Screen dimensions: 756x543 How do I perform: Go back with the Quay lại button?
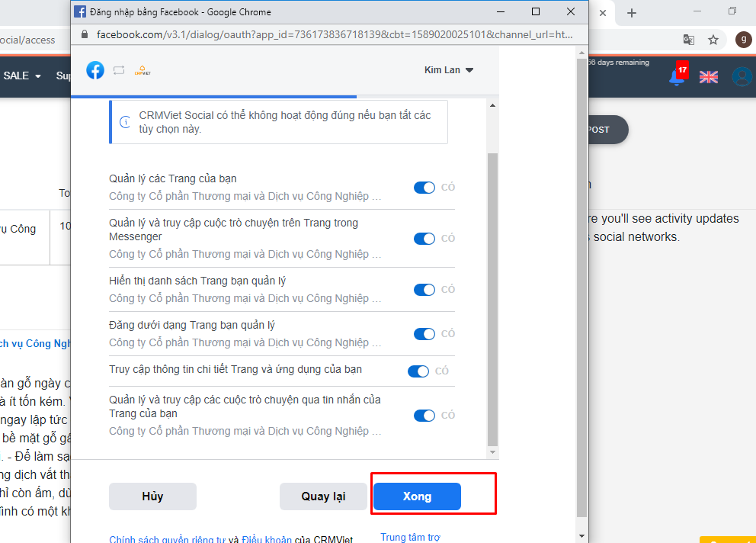pyautogui.click(x=323, y=496)
